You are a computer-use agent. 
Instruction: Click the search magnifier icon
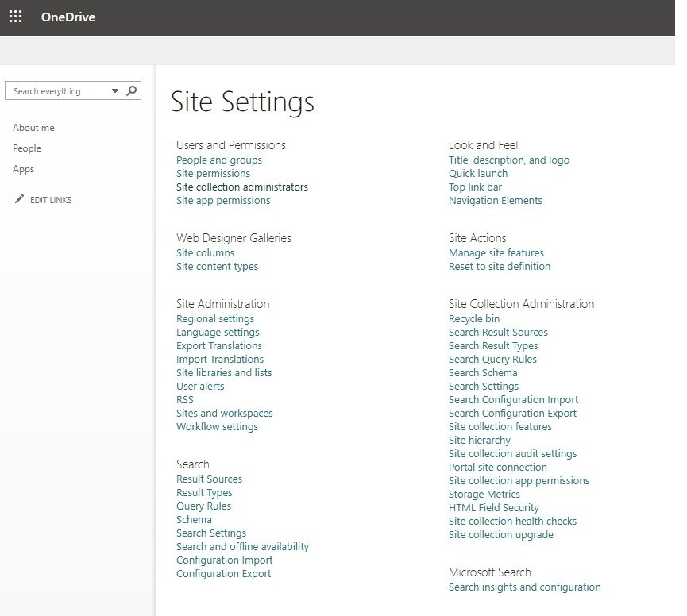(x=131, y=90)
